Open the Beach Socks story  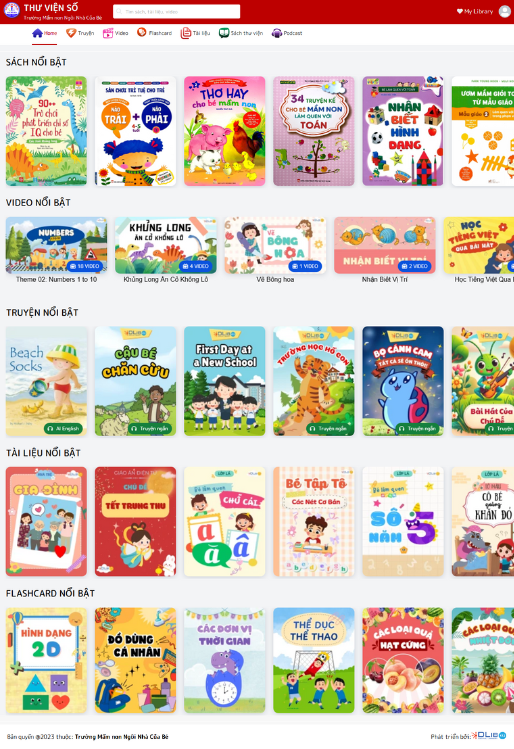(x=46, y=381)
